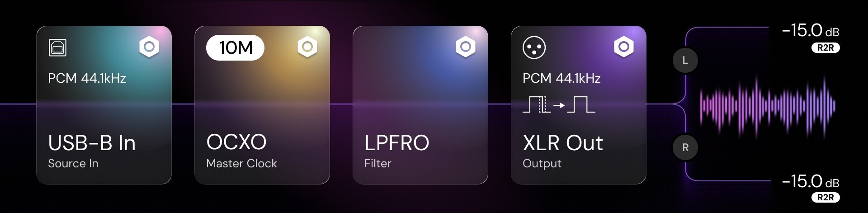Open the PCM 44.1kHz format on USB-B In
The height and width of the screenshot is (213, 868).
click(x=87, y=78)
